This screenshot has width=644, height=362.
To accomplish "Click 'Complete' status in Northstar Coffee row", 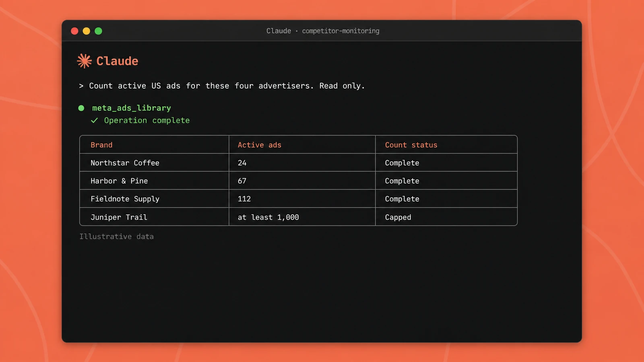I will point(402,163).
